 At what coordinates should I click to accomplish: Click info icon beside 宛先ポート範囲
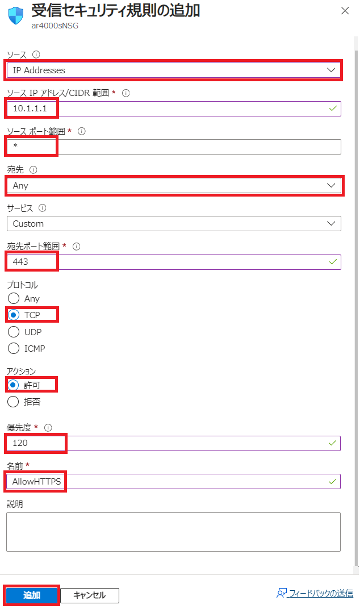coord(77,247)
